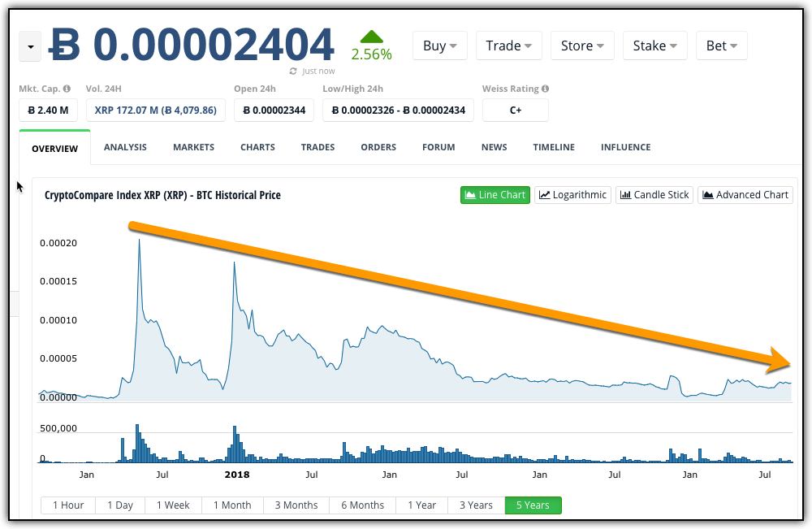The image size is (812, 529).
Task: Open the Advanced Chart
Action: tap(745, 195)
